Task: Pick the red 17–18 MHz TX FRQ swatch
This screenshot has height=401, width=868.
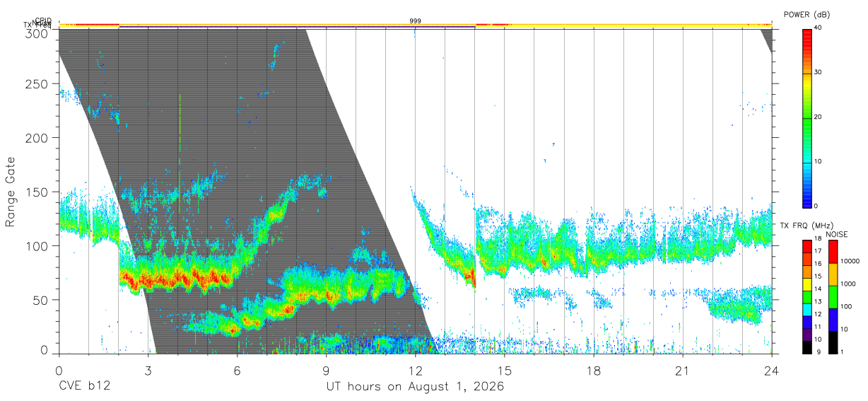Action: (x=807, y=245)
